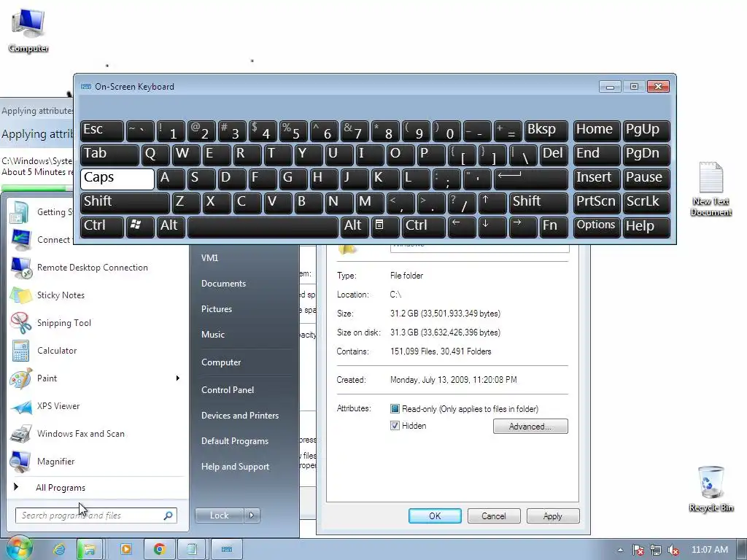Open Music from the Start menu
This screenshot has height=560, width=747.
point(212,334)
